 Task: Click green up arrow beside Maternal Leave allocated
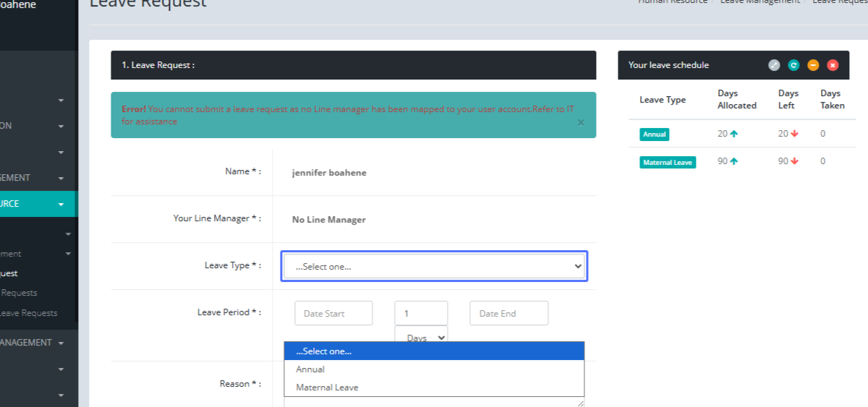(x=734, y=162)
